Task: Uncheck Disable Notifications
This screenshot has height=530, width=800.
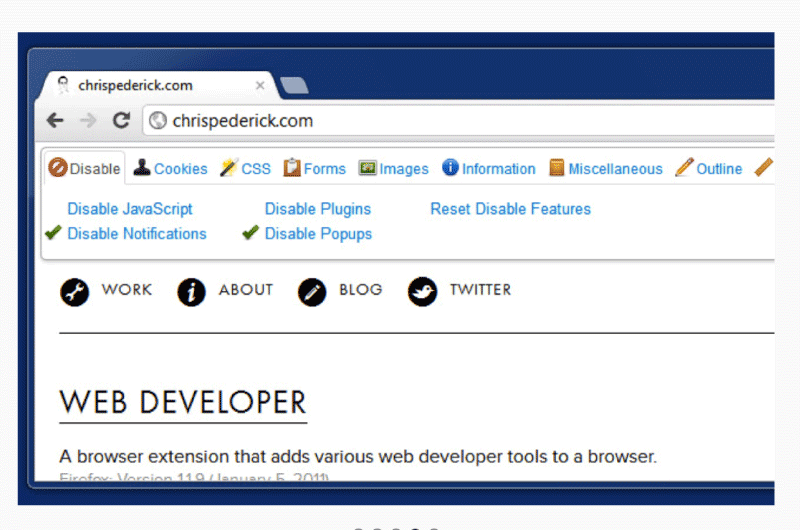Action: (137, 234)
